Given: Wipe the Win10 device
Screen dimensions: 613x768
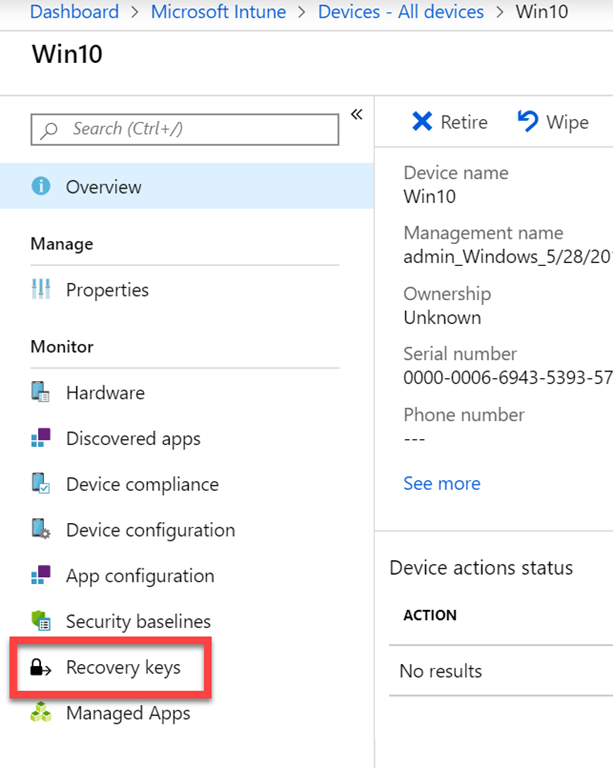Looking at the screenshot, I should point(553,122).
